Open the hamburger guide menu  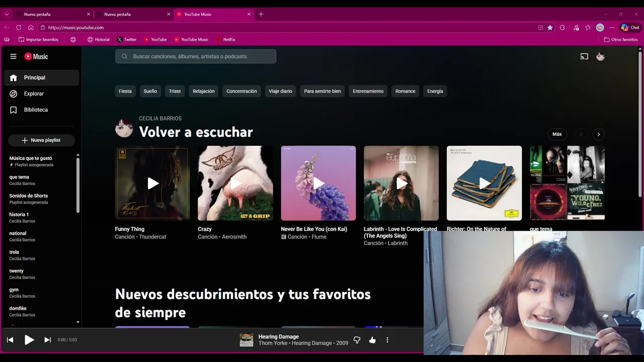pos(14,57)
